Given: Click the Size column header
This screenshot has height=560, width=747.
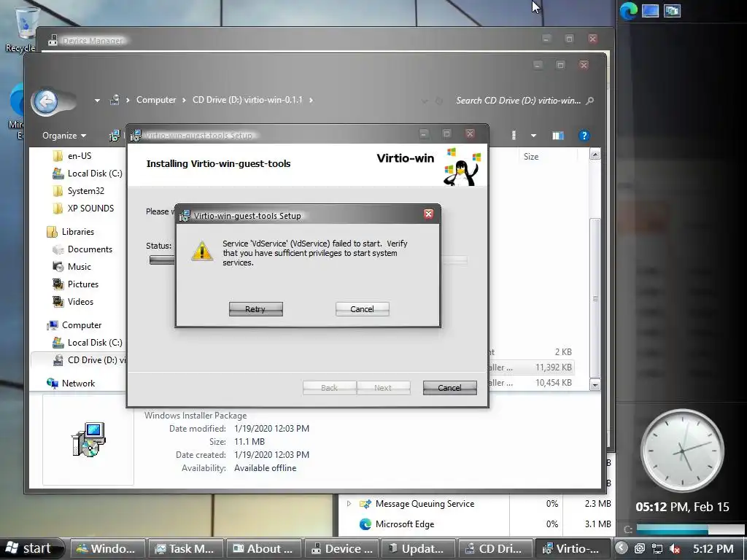Looking at the screenshot, I should 531,157.
